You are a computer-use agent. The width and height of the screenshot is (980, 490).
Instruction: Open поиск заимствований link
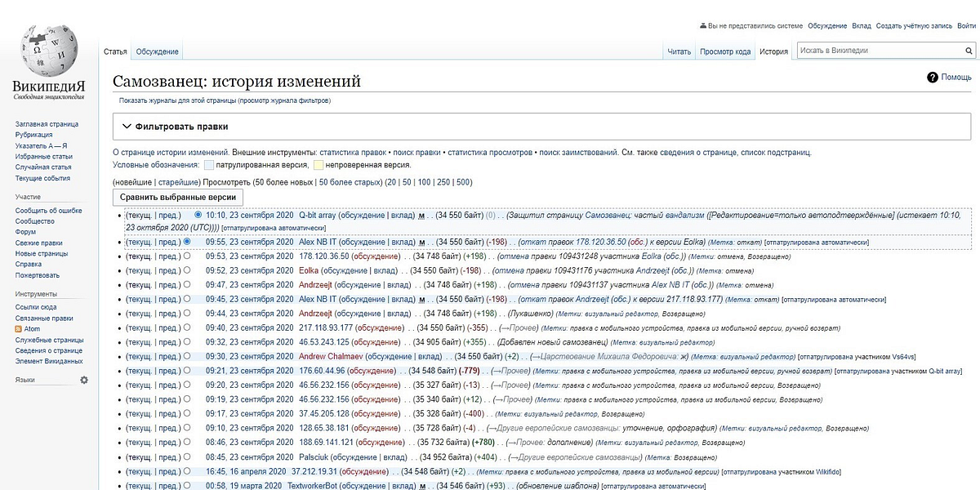[578, 153]
